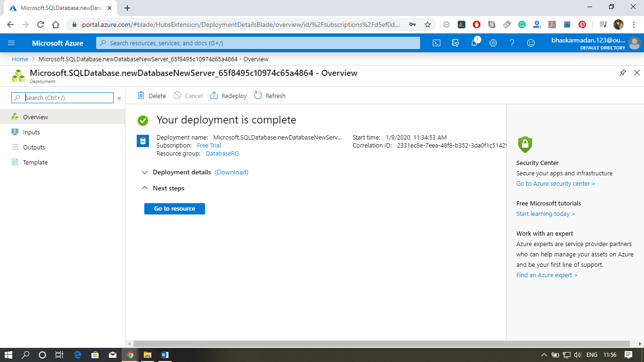Viewport: 644px width, 362px height.
Task: Click Delete in the deployment toolbar
Action: [152, 96]
